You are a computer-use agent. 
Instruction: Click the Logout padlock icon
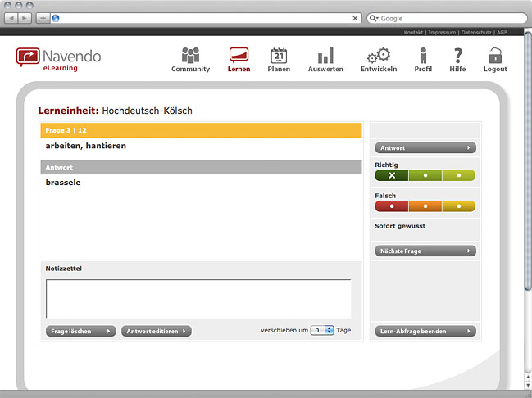(x=495, y=55)
